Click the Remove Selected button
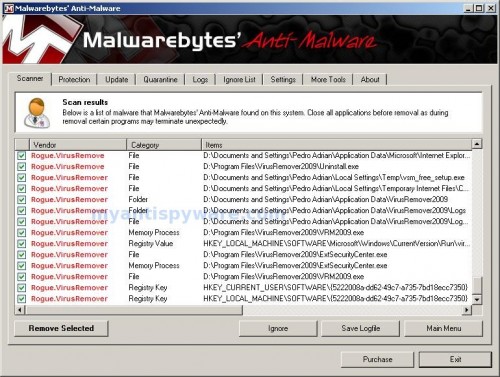 point(61,328)
